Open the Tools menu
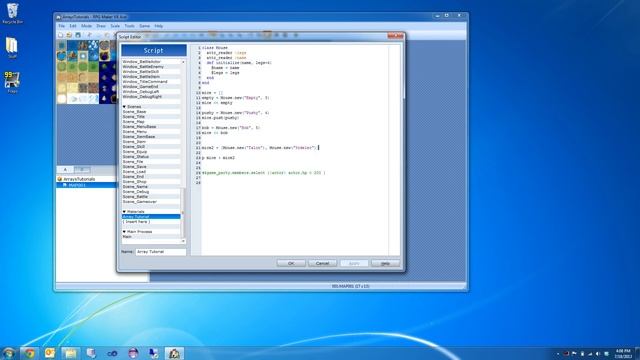 (x=129, y=26)
